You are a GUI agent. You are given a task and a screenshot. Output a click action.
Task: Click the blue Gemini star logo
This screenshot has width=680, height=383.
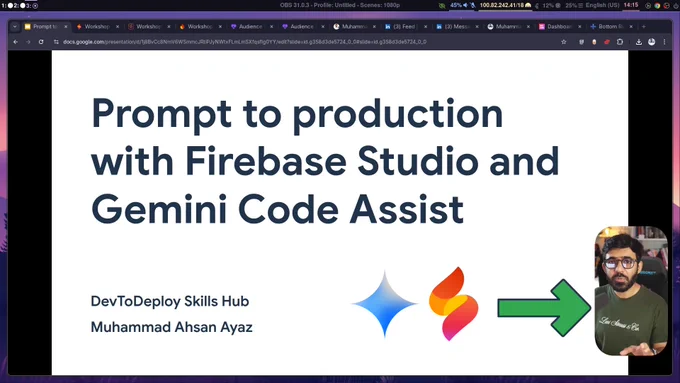click(385, 304)
